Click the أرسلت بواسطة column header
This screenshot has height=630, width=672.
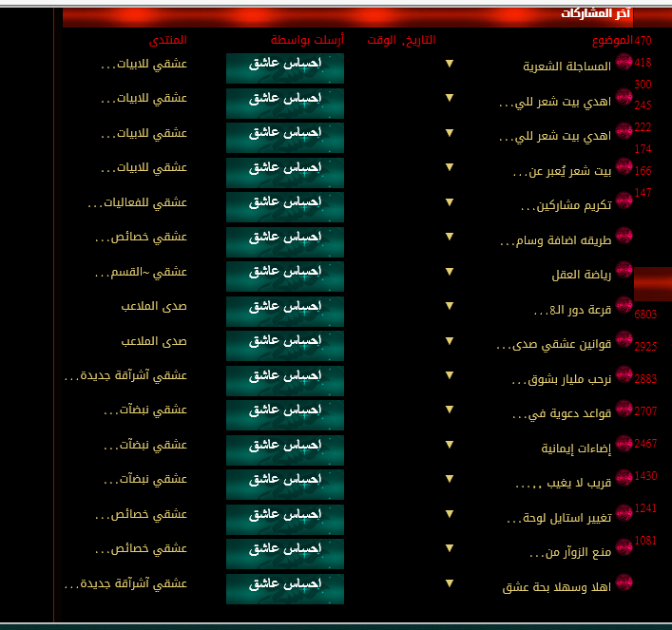coord(307,40)
